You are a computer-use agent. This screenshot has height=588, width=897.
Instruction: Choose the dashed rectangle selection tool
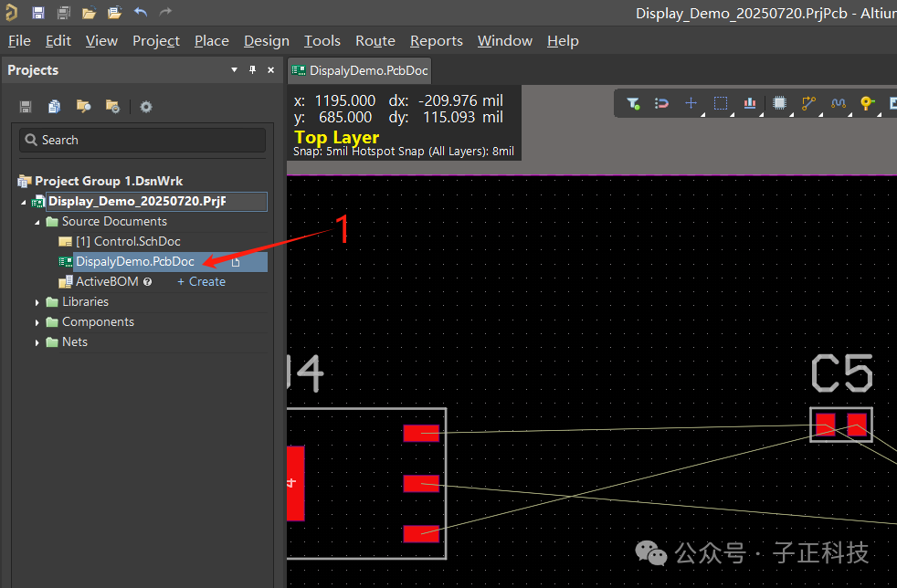point(721,103)
